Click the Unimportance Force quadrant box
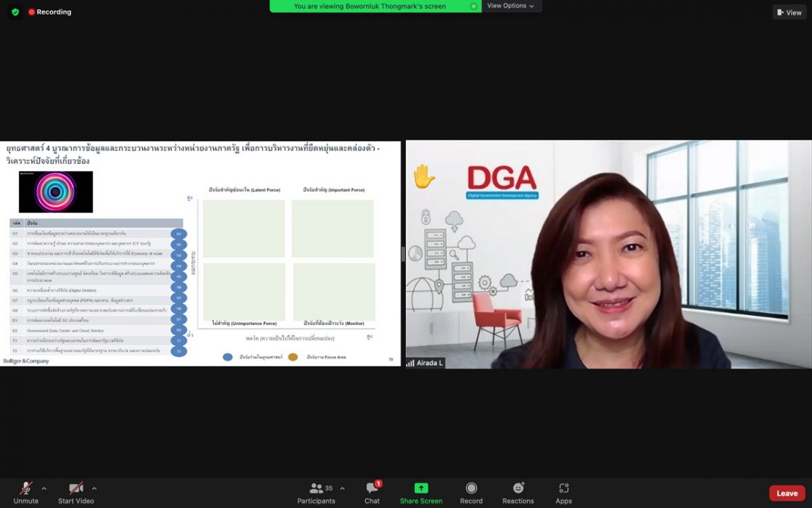 click(x=244, y=292)
